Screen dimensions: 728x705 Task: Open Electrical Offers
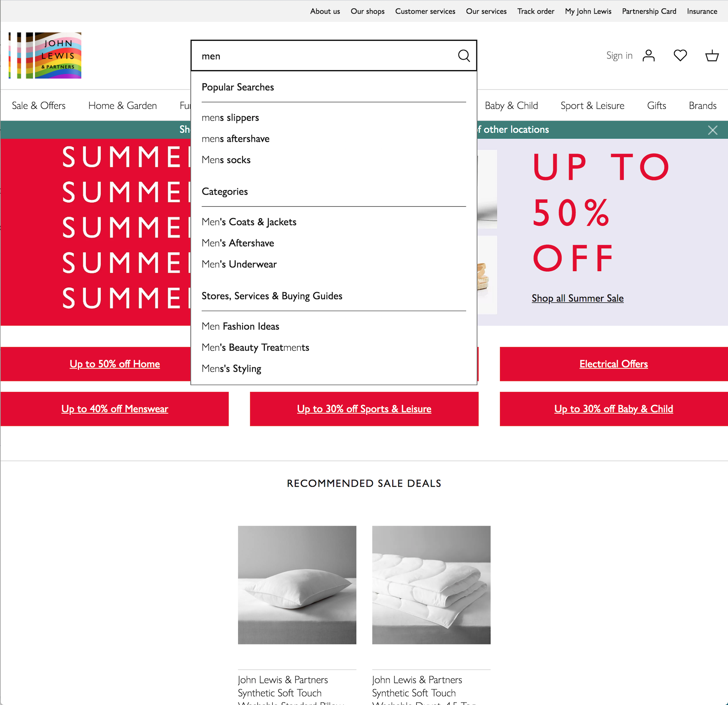614,364
